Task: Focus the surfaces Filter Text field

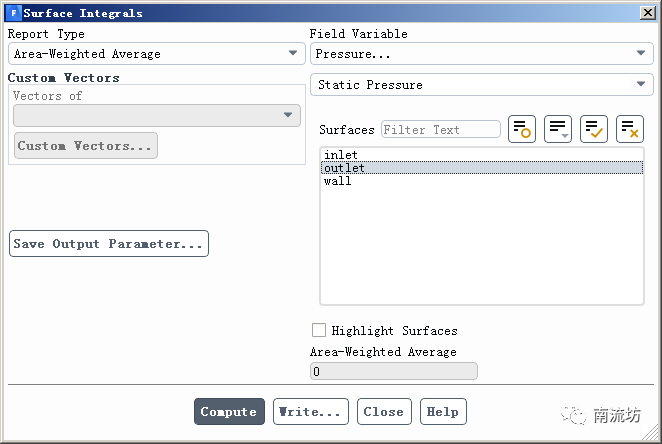Action: pyautogui.click(x=441, y=129)
